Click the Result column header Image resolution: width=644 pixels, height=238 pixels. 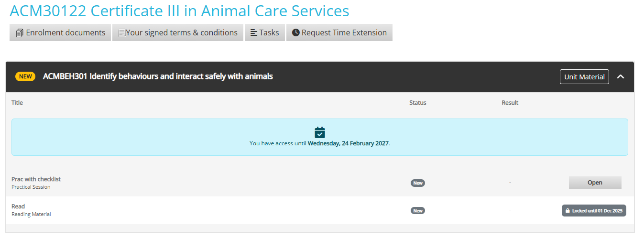(510, 103)
